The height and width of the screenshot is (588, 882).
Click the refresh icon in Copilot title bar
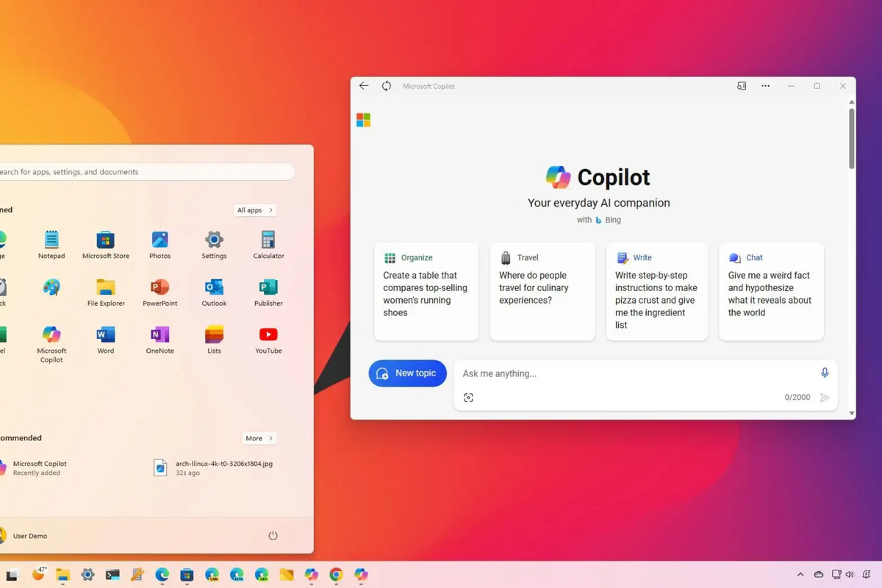pyautogui.click(x=387, y=86)
